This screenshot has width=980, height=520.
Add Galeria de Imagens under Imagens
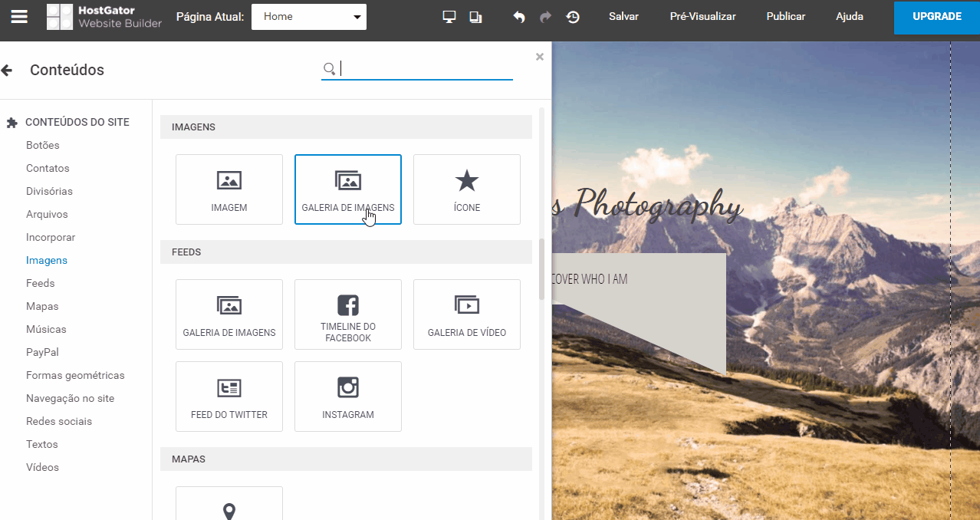click(x=348, y=189)
